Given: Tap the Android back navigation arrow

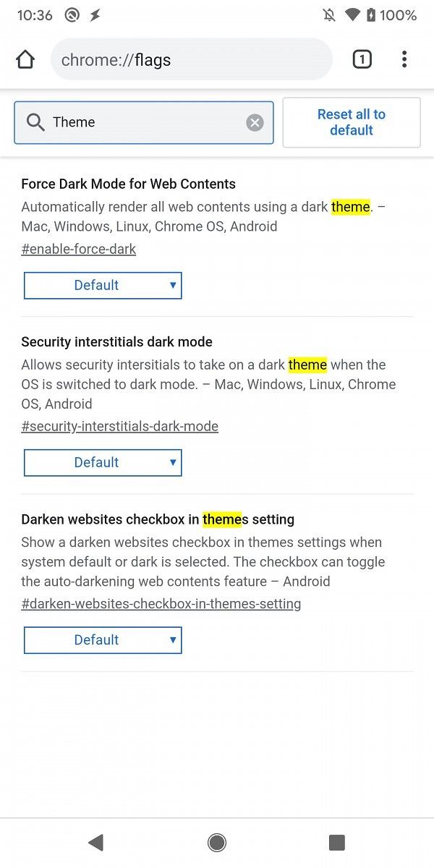Looking at the screenshot, I should [x=96, y=842].
